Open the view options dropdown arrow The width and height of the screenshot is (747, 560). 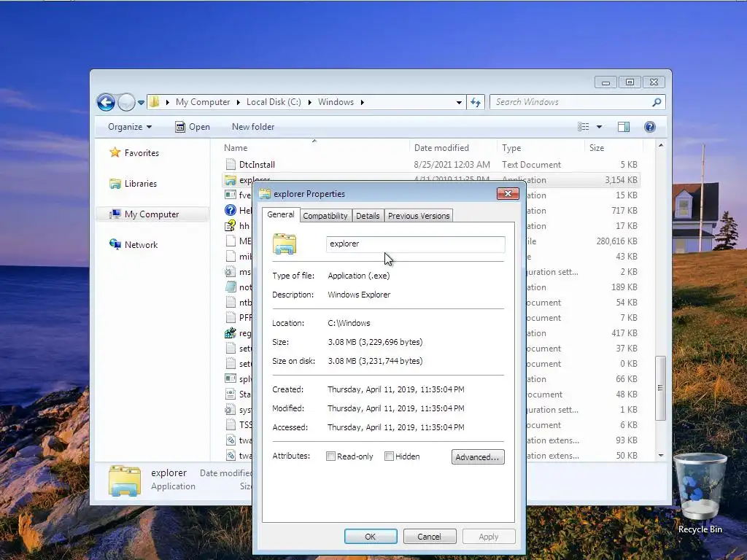pyautogui.click(x=600, y=127)
